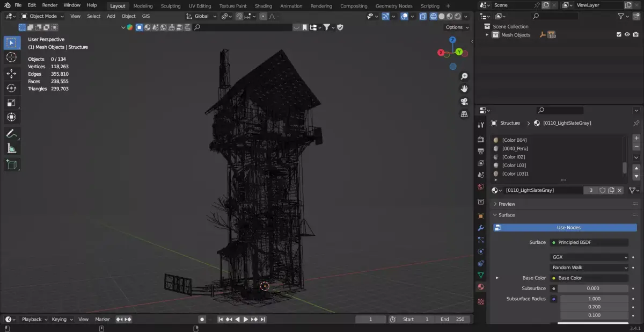Open the Modifier properties wrench tab
The image size is (644, 332).
[481, 228]
